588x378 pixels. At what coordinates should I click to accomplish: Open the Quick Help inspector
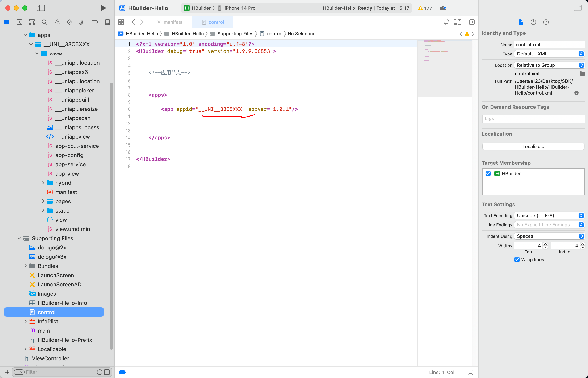point(546,22)
